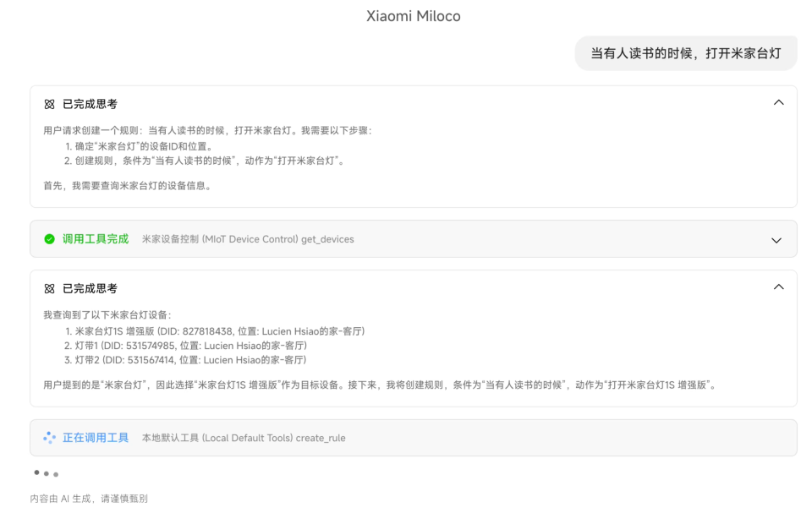Viewport: 812px width, 513px height.
Task: Select the user message bubble 当有人读书的时候,打开米家台灯
Action: [x=686, y=53]
